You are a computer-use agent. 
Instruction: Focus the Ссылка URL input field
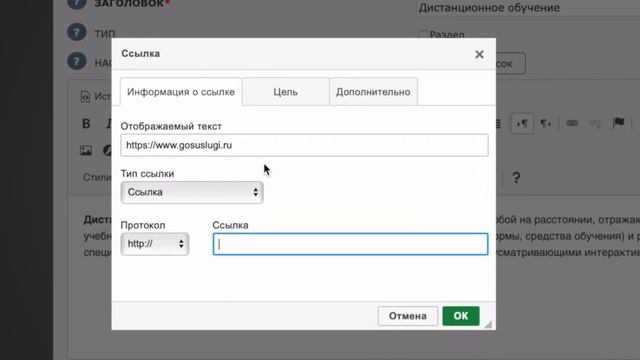[x=350, y=244]
